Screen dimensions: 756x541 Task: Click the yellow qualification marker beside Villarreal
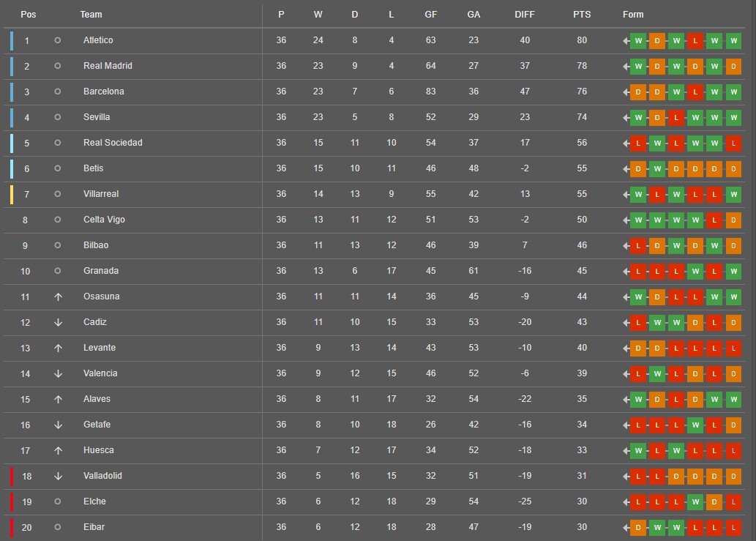pos(12,195)
